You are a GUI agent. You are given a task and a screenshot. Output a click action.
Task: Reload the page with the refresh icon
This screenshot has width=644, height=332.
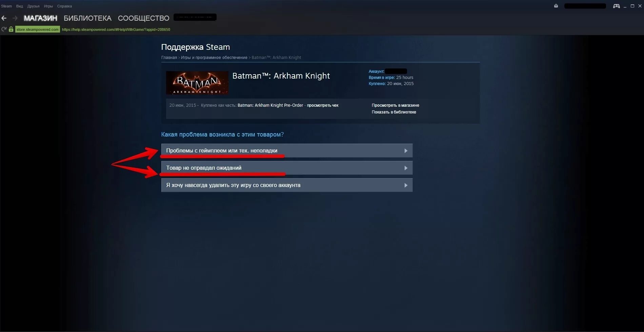(4, 29)
